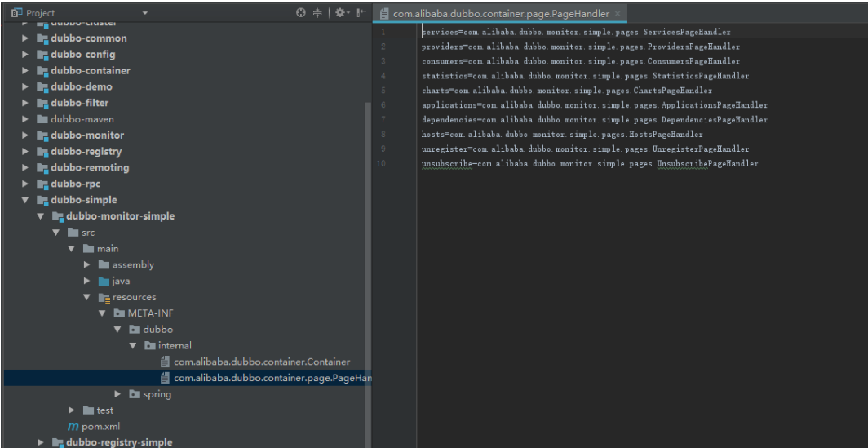Select the dubbo-remoting tree item
This screenshot has height=448, width=868.
tap(90, 167)
